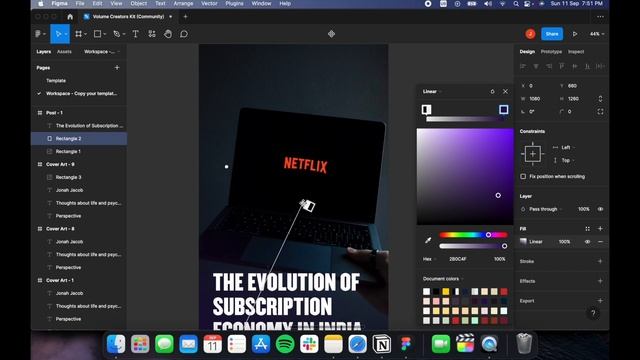Adjust the opacity slider
Screen dimensions: 640x360
pyautogui.click(x=473, y=246)
